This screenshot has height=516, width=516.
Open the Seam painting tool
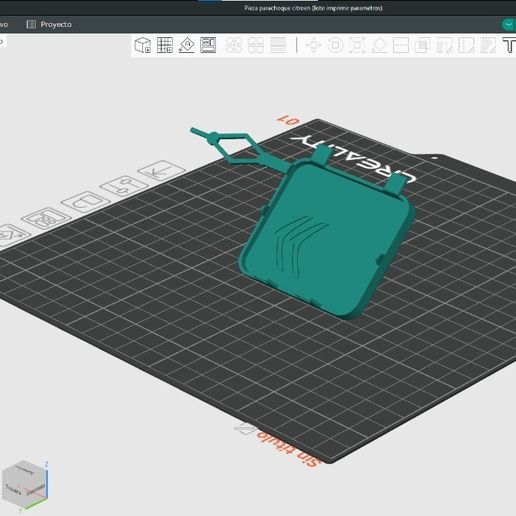tap(466, 45)
